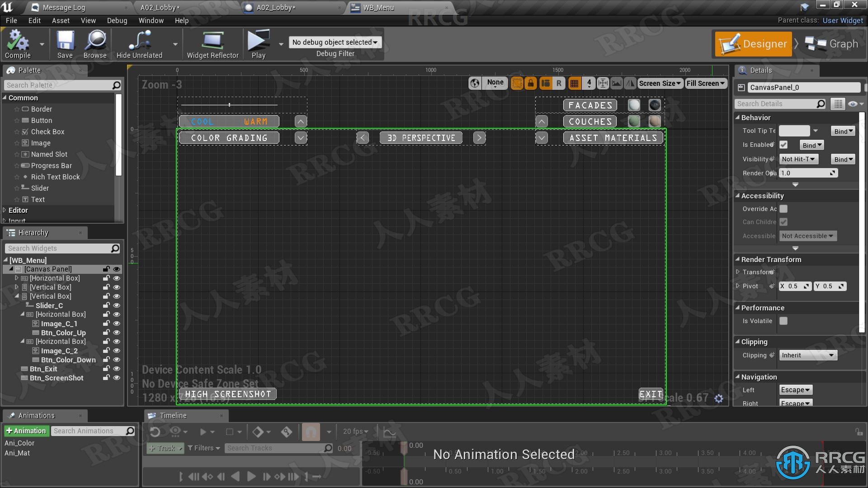Click the designer background image icon
The height and width of the screenshot is (488, 868).
point(617,83)
